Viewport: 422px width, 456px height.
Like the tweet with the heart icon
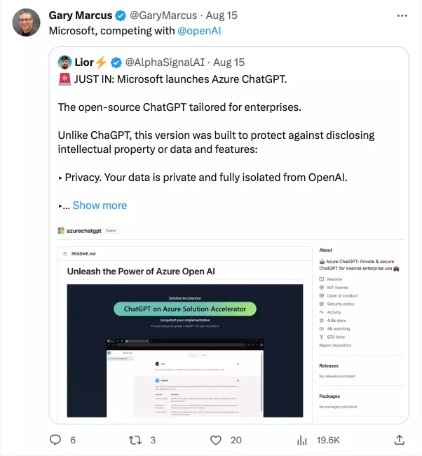[216, 440]
